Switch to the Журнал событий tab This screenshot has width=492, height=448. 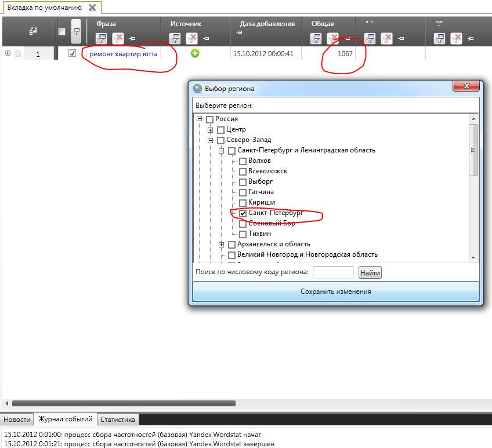point(65,419)
